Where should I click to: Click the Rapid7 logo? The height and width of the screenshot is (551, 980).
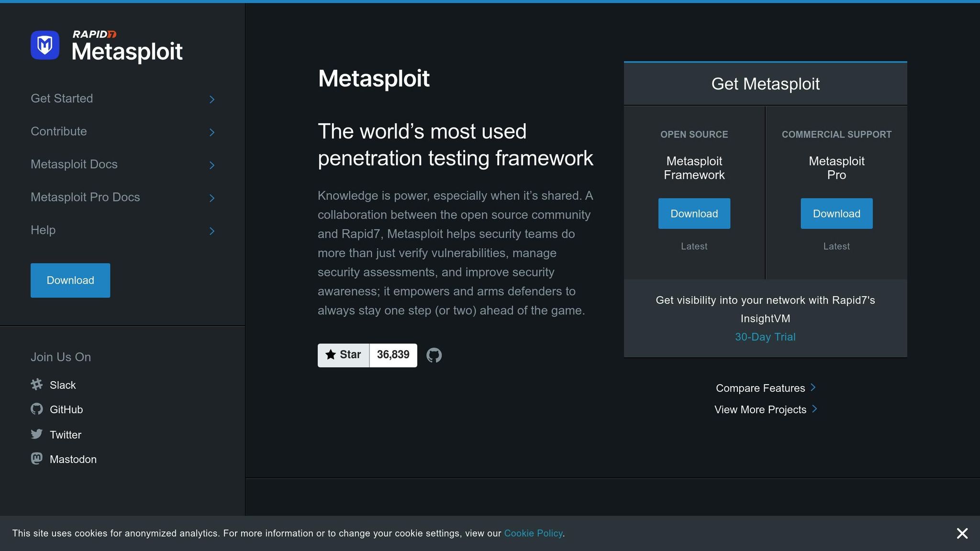(94, 34)
